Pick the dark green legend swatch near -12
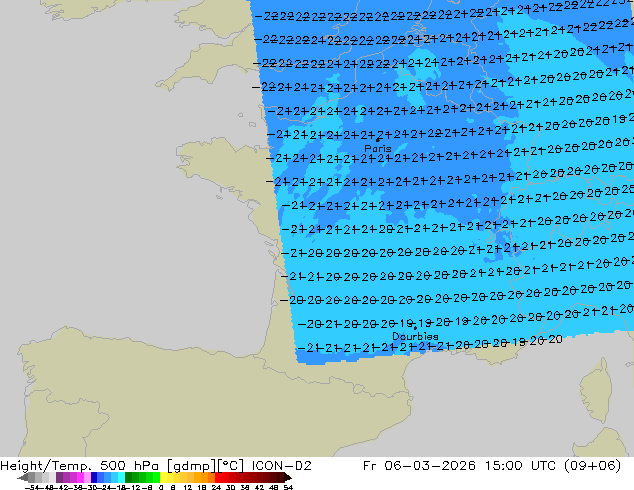Image resolution: width=634 pixels, height=490 pixels. pos(129,477)
